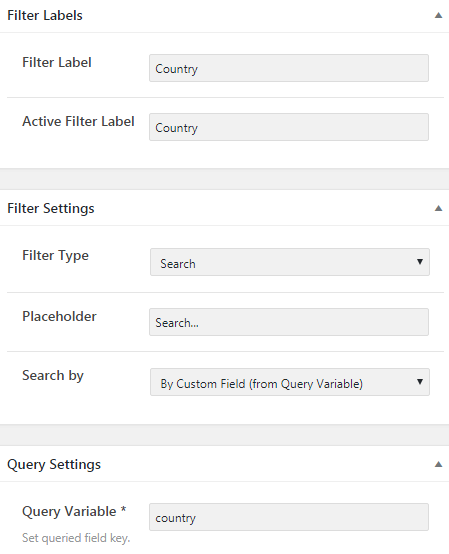This screenshot has height=554, width=449.
Task: Click the Placeholder field label
Action: pyautogui.click(x=59, y=316)
